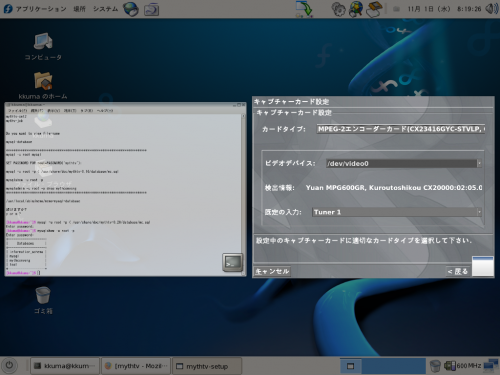Click the キャンセル button
The height and width of the screenshot is (375, 500).
272,271
